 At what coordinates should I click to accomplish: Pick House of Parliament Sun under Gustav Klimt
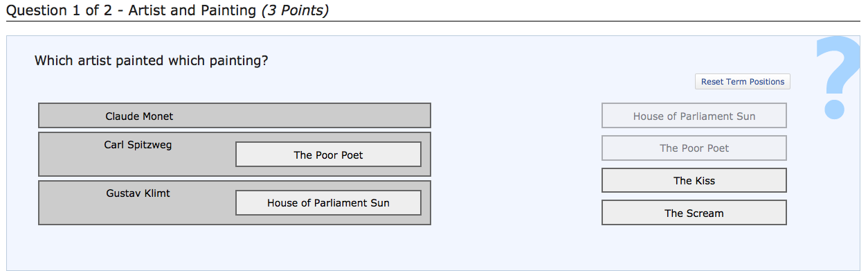[328, 203]
